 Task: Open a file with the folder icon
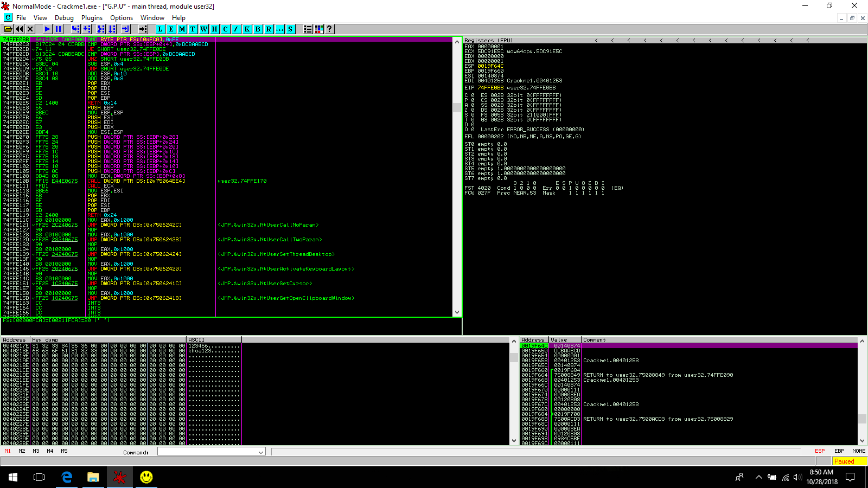tap(9, 29)
